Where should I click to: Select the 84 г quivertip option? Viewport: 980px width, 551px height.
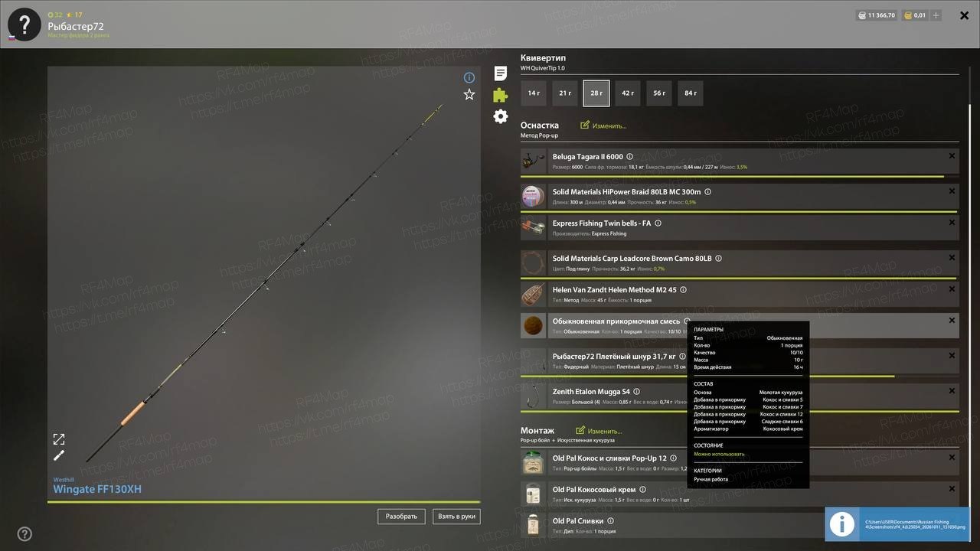pos(691,93)
